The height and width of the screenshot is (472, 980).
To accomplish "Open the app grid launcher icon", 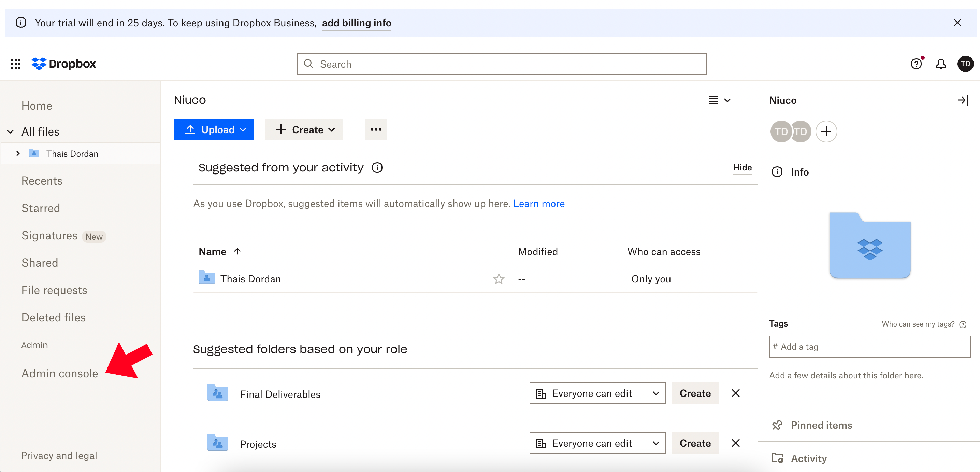I will click(16, 64).
